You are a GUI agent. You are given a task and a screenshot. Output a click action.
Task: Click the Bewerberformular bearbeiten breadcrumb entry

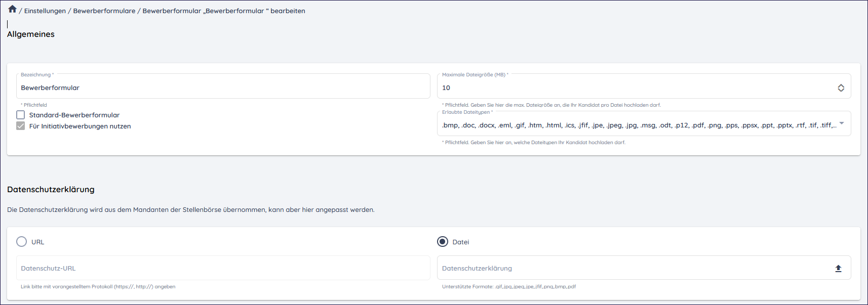click(223, 11)
